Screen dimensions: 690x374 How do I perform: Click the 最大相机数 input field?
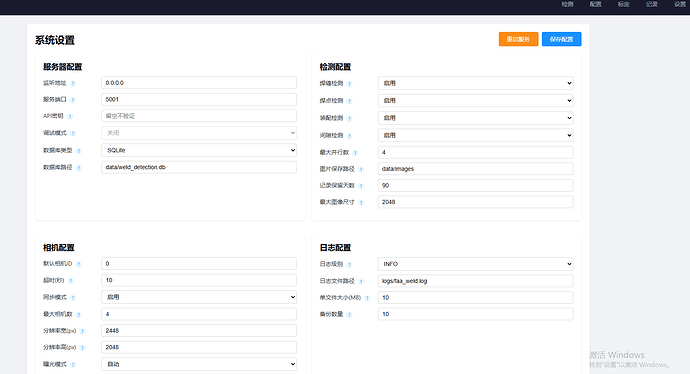(x=199, y=314)
